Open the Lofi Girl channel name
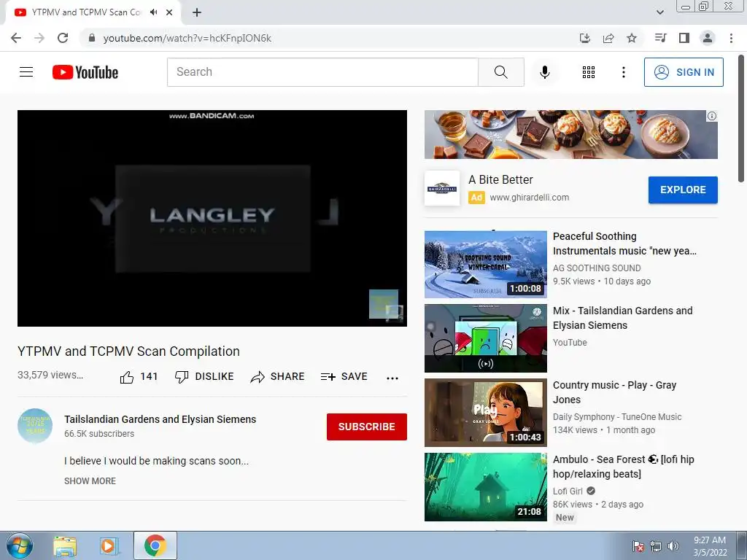The height and width of the screenshot is (560, 747). click(x=568, y=491)
